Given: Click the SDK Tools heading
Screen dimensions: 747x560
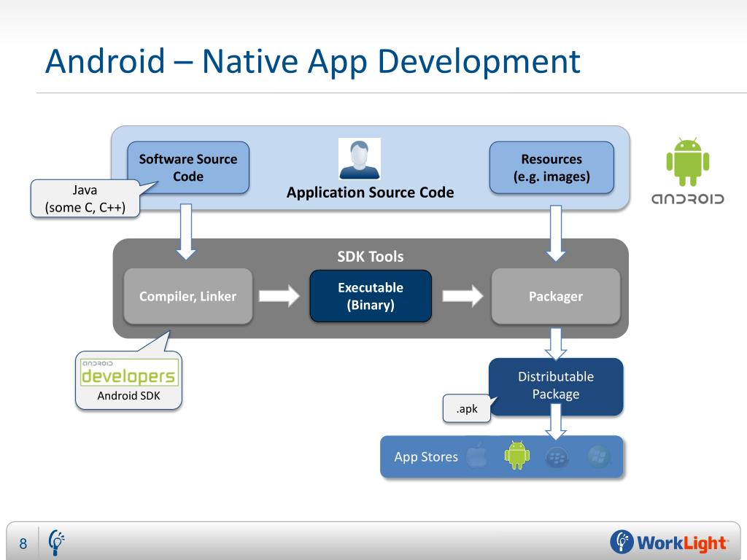Looking at the screenshot, I should click(x=371, y=257).
